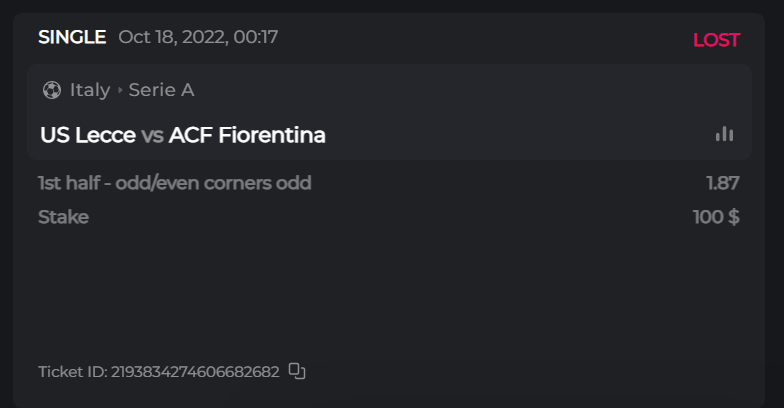This screenshot has width=784, height=408.
Task: Click the soccer ball sport icon
Action: point(52,90)
